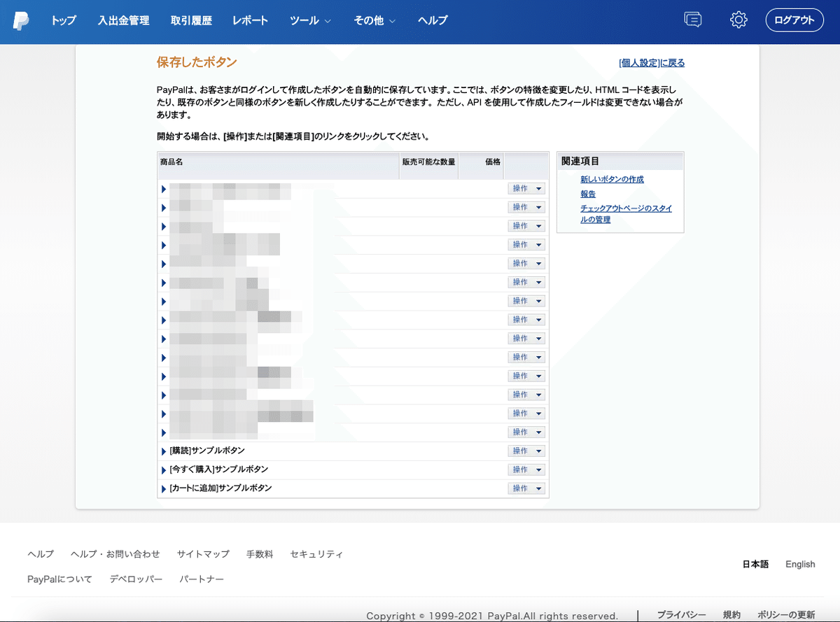Image resolution: width=840 pixels, height=622 pixels.
Task: Switch language to English
Action: point(800,564)
